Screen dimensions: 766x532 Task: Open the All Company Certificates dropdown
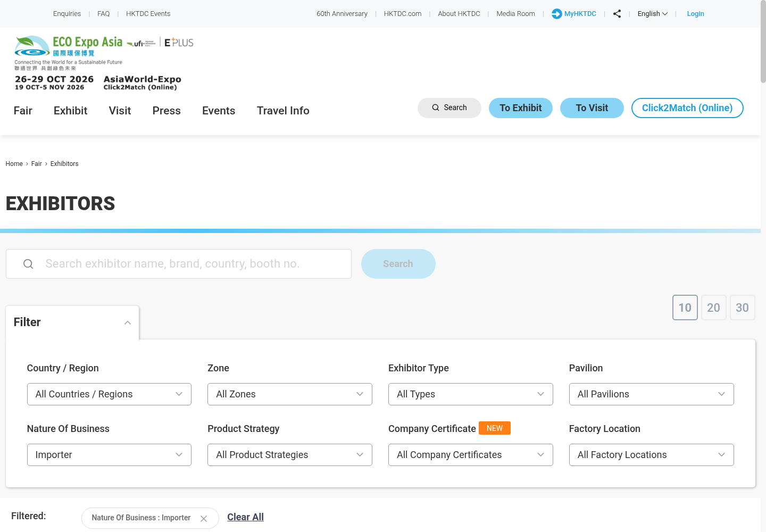click(471, 455)
